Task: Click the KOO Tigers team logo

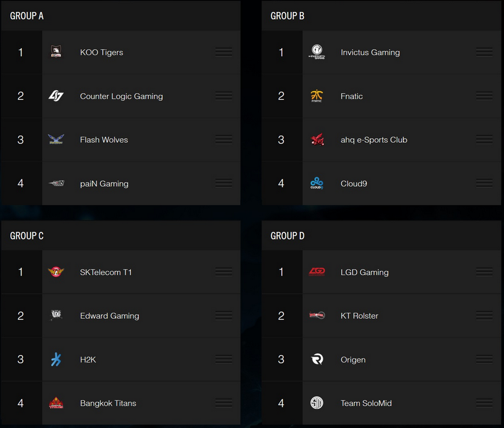Action: click(x=56, y=52)
